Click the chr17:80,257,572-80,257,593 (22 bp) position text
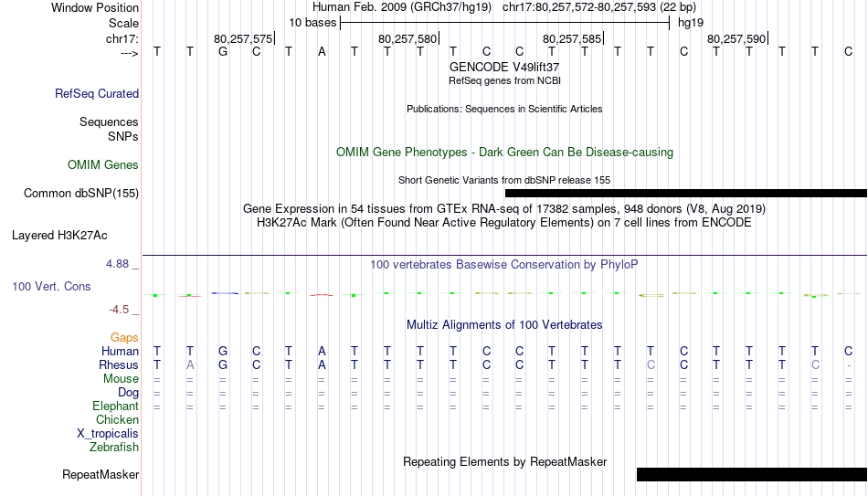The width and height of the screenshot is (868, 496). [599, 7]
